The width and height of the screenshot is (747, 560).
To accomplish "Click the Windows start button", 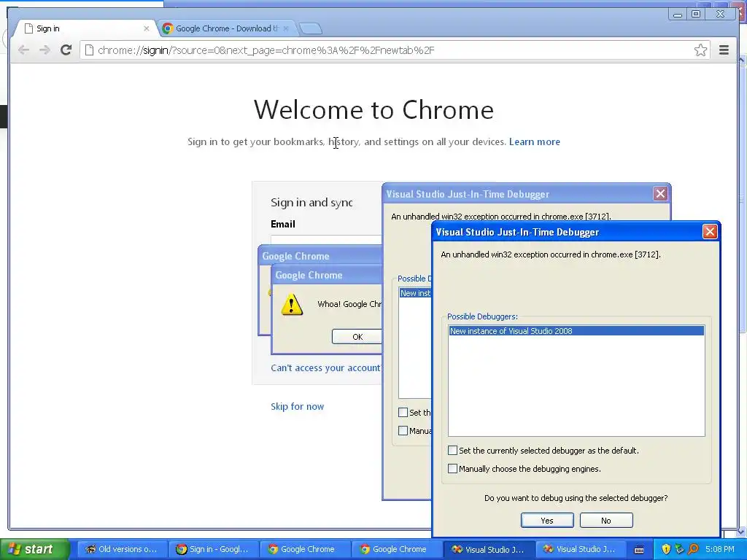I will click(x=34, y=549).
